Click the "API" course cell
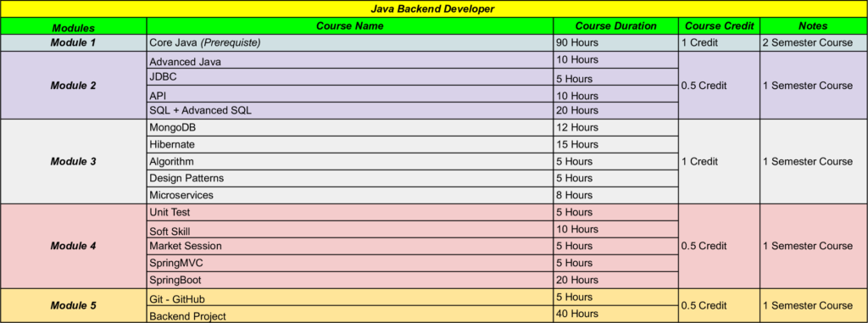Image resolution: width=868 pixels, height=323 pixels. click(x=350, y=94)
